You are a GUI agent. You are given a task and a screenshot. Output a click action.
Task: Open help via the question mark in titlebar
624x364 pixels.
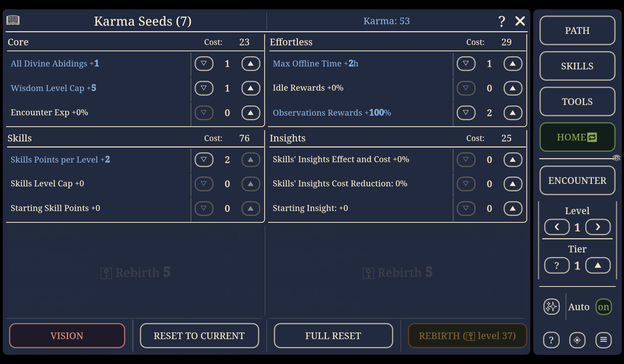pyautogui.click(x=502, y=21)
